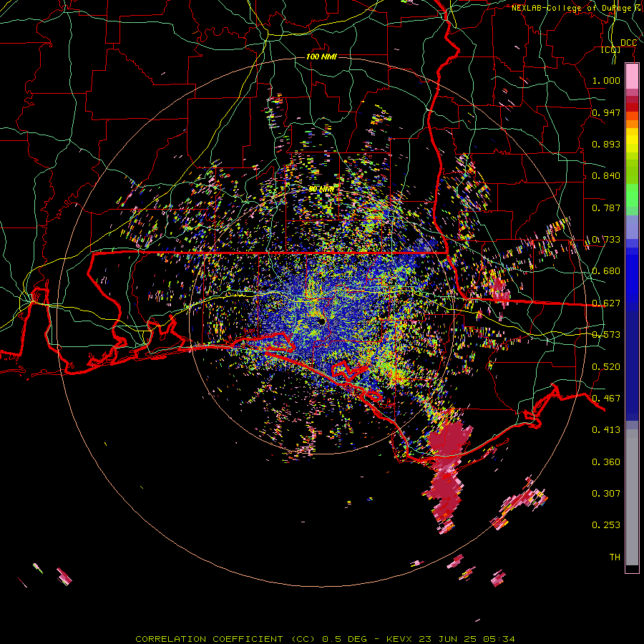The width and height of the screenshot is (644, 644).
Task: Select the 0.467 legend value
Action: 606,399
